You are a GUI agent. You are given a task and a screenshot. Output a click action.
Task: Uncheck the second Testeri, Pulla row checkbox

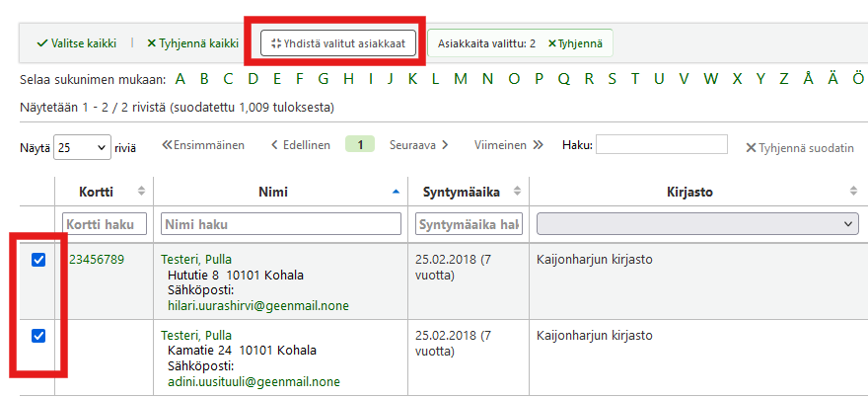click(x=38, y=336)
